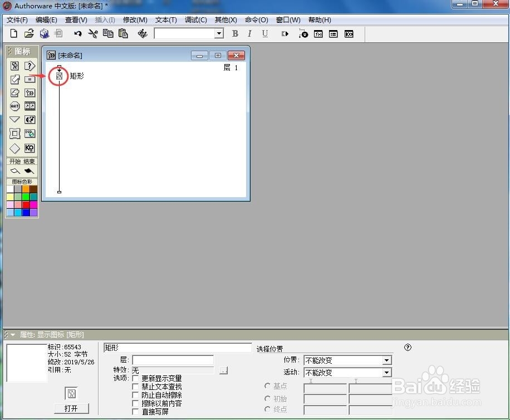Toggle Italic text formatting
Screen dimensions: 510x420
click(x=250, y=33)
